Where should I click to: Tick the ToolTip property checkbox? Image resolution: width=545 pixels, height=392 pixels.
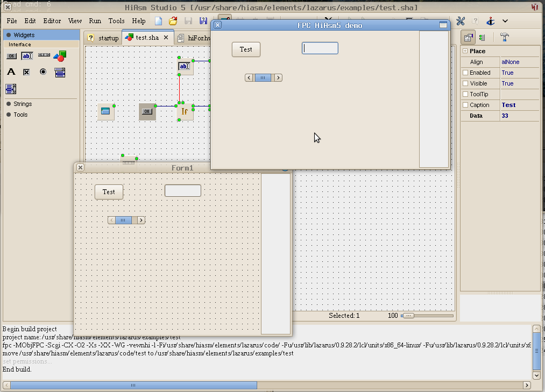(465, 95)
